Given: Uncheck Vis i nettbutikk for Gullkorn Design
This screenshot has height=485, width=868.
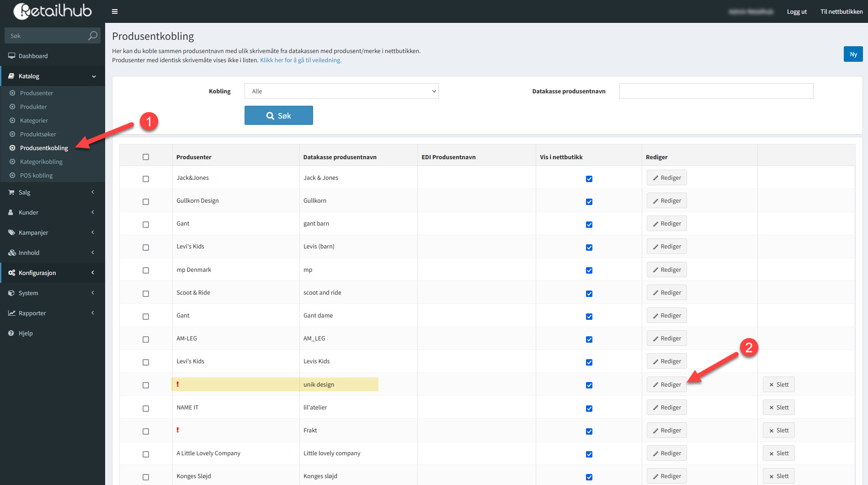Looking at the screenshot, I should click(589, 202).
